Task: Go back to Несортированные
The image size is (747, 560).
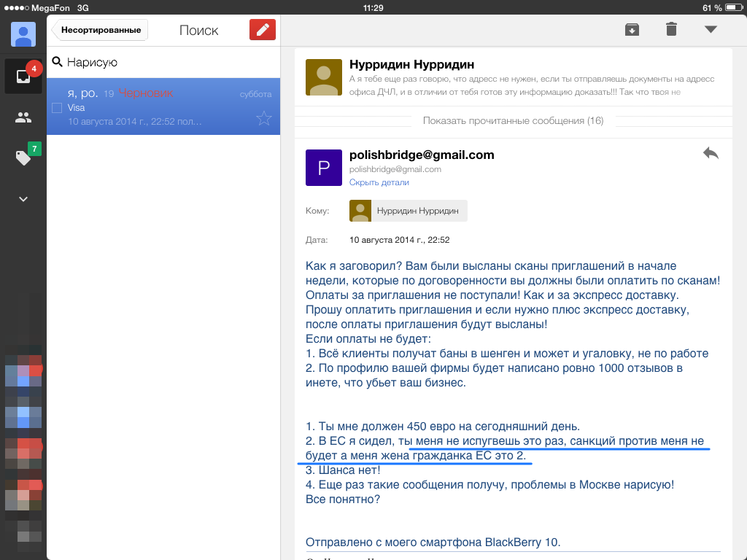Action: pyautogui.click(x=100, y=30)
